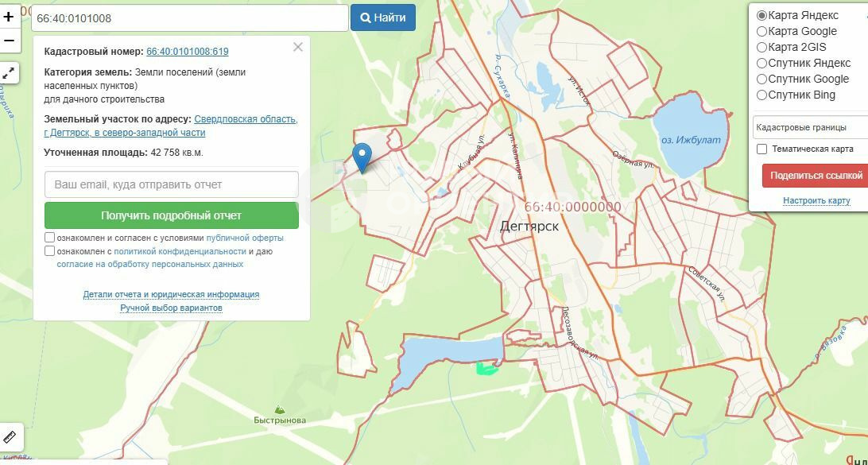This screenshot has height=465, width=868.
Task: Toggle fullscreen map expand icon
Action: tap(9, 73)
